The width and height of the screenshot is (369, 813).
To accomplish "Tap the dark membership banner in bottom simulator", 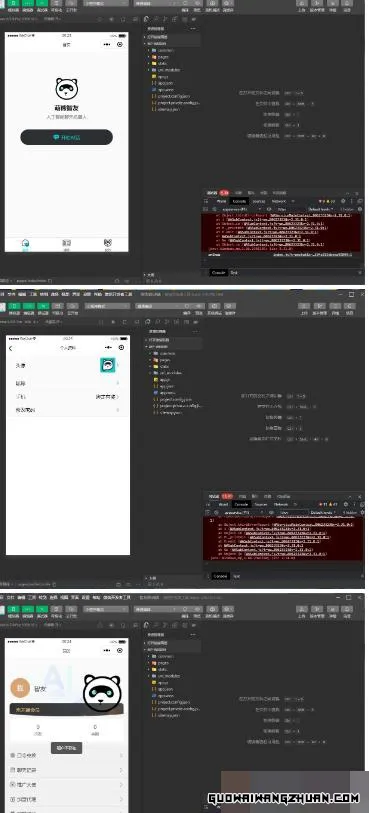I will pos(66,709).
